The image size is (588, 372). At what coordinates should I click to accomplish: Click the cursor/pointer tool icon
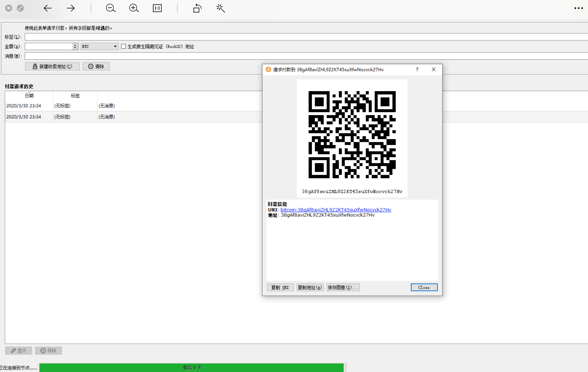220,8
